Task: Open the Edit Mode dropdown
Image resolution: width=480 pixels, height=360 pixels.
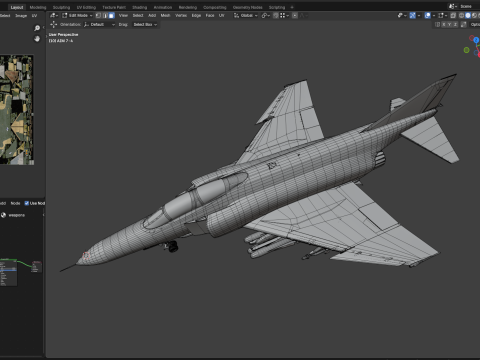Action: 77,15
